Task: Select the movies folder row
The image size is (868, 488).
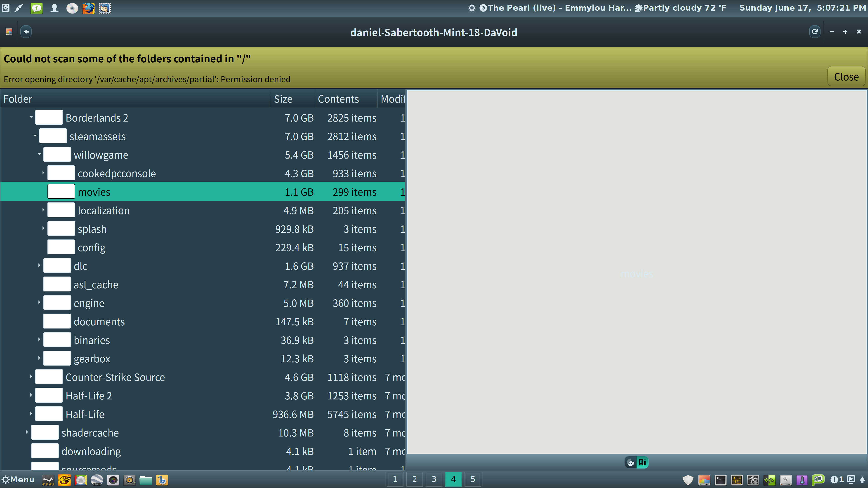Action: (203, 192)
